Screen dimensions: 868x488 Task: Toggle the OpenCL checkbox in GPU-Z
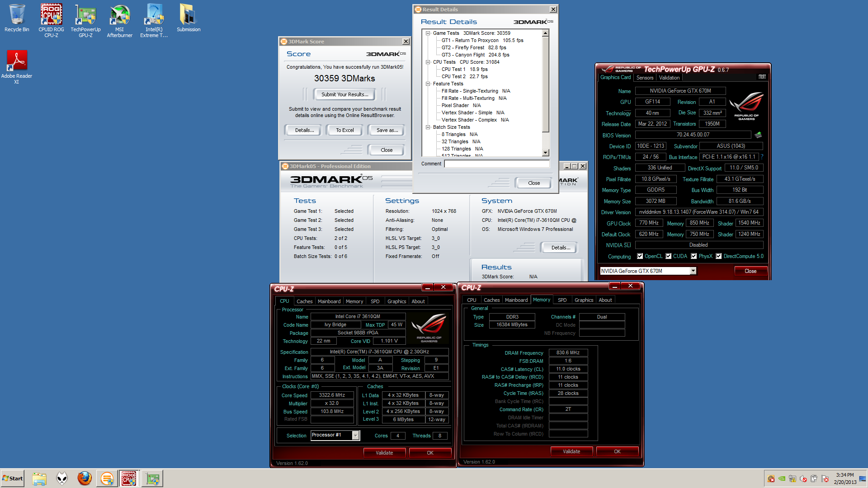point(640,256)
